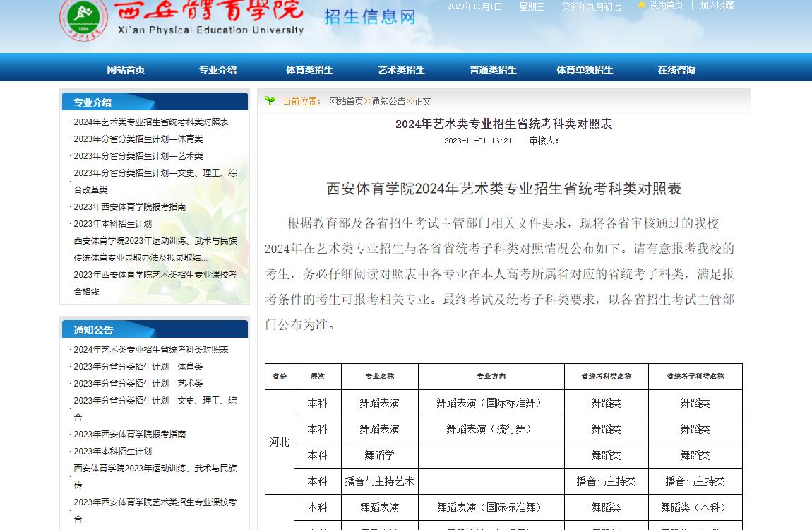Open 2023年本科招生计划 in 通知公告 panel
This screenshot has height=530, width=812.
point(112,452)
